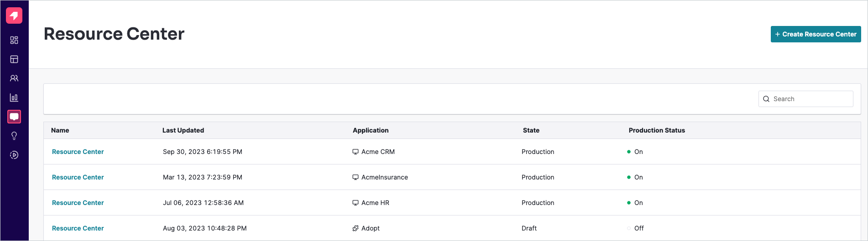
Task: Click the 'Draft' state in the Adopt row
Action: [529, 228]
